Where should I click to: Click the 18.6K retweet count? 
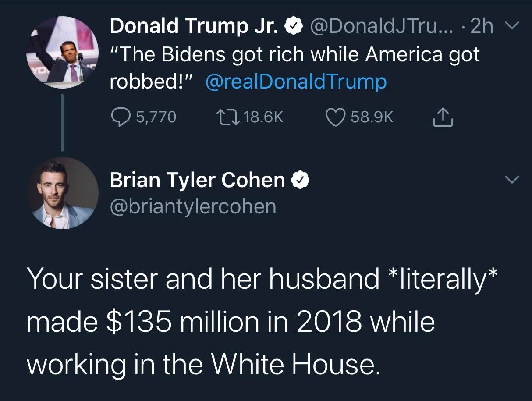pos(262,117)
